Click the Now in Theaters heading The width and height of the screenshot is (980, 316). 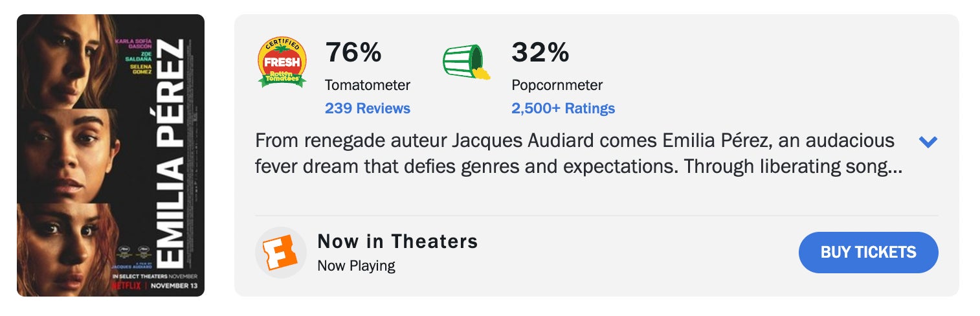point(397,242)
